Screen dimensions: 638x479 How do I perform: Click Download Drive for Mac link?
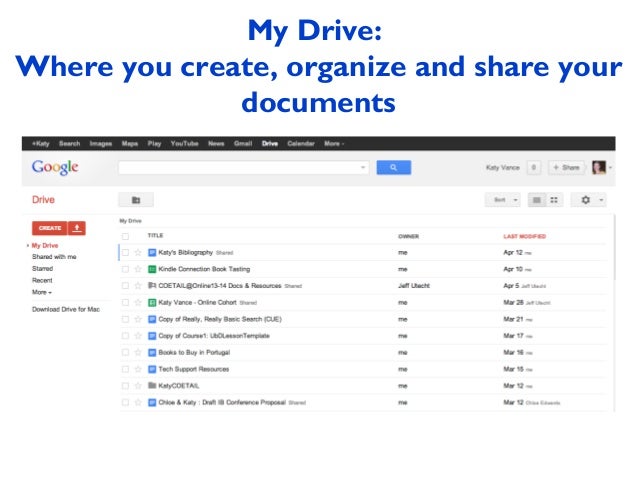pyautogui.click(x=66, y=309)
